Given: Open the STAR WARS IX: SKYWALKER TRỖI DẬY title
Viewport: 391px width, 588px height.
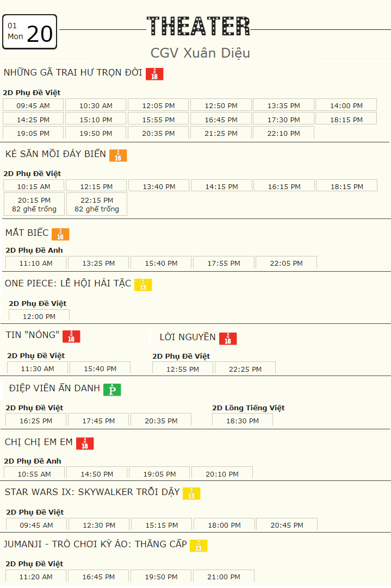Looking at the screenshot, I should [92, 492].
